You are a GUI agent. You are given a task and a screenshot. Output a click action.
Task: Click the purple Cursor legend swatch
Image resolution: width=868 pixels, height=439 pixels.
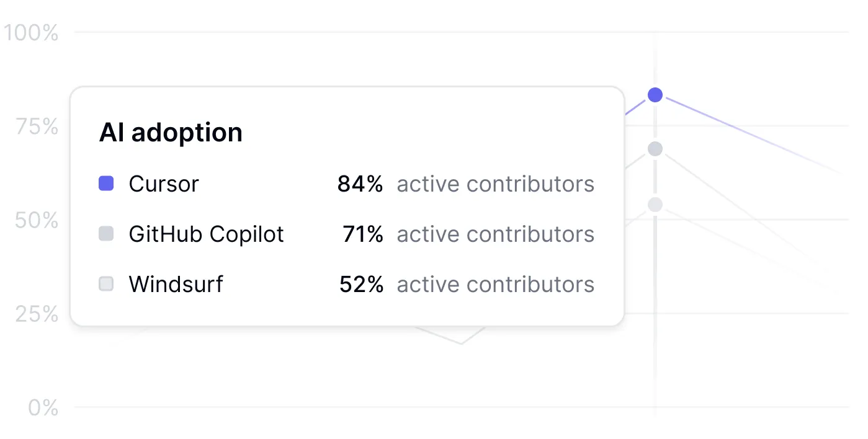pyautogui.click(x=106, y=184)
